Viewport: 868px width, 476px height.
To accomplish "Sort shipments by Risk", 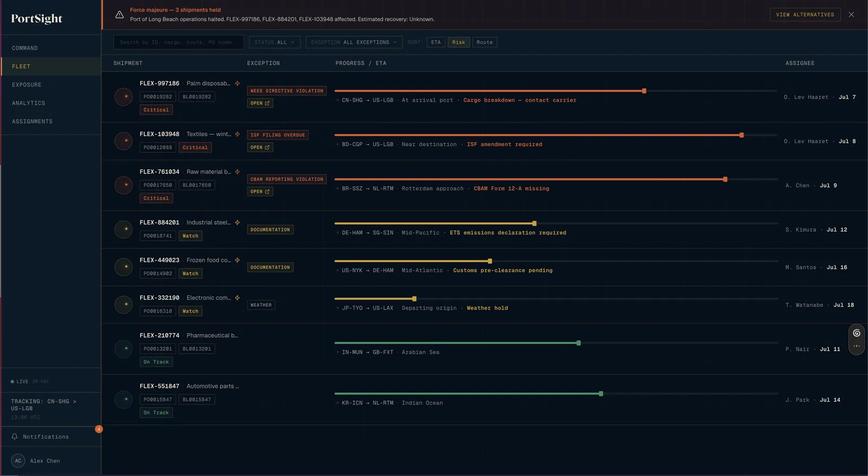I will (x=459, y=42).
